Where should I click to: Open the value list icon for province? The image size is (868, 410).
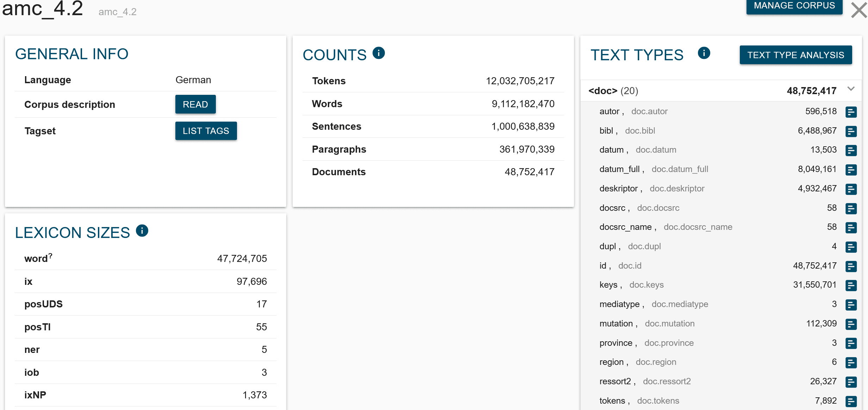pos(851,343)
